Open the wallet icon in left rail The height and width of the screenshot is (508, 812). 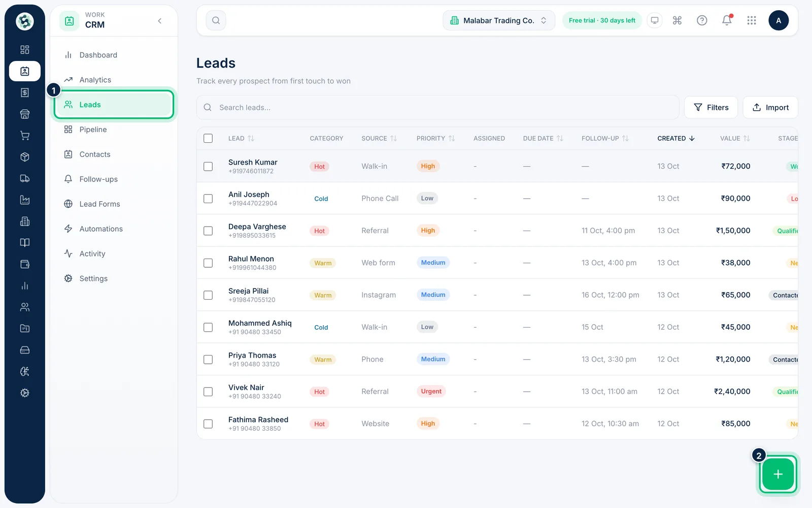click(x=24, y=264)
